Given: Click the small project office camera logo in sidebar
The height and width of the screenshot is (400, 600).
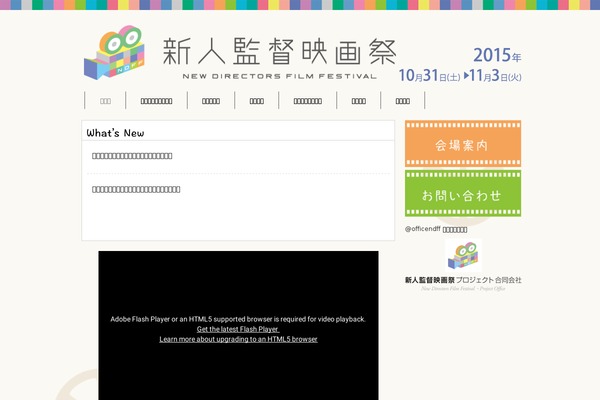Looking at the screenshot, I should point(463,255).
